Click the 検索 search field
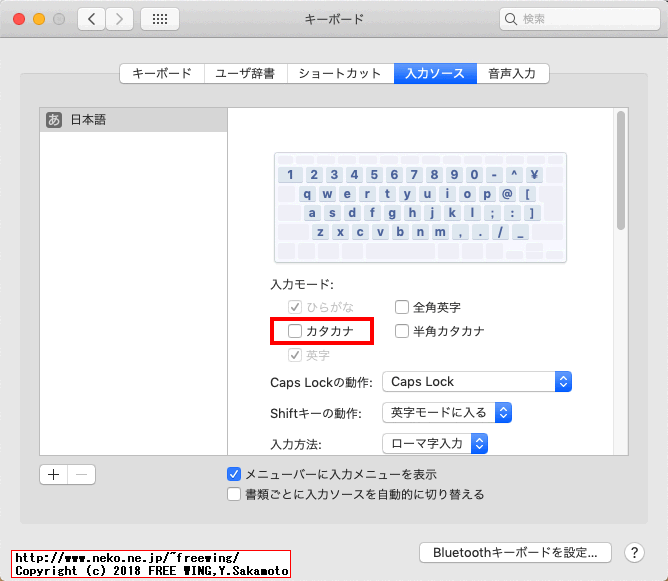The height and width of the screenshot is (581, 668). (579, 19)
